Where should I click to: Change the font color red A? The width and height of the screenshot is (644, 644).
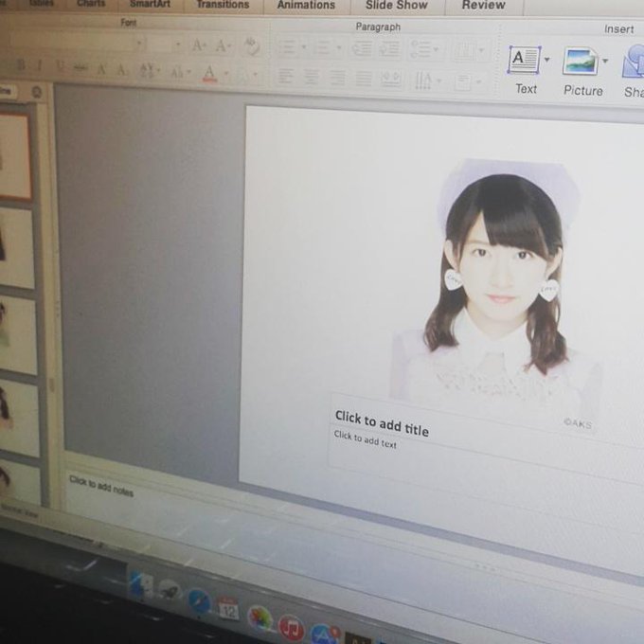(x=210, y=73)
